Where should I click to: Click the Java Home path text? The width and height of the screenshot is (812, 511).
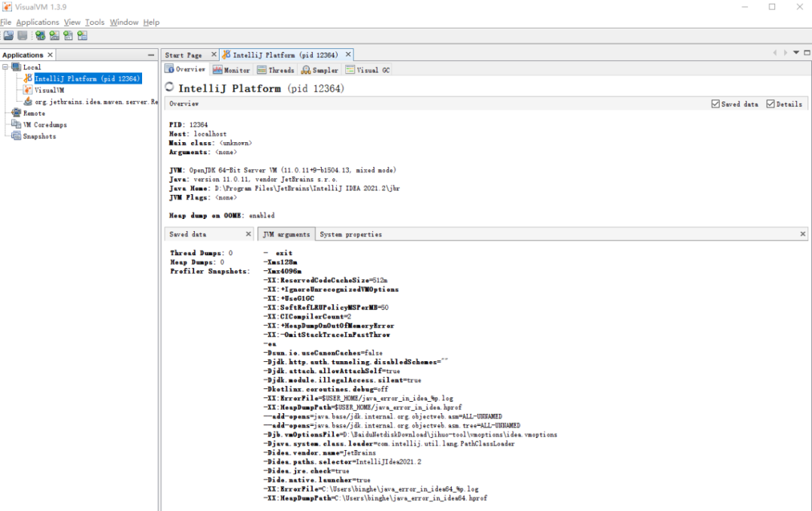307,188
